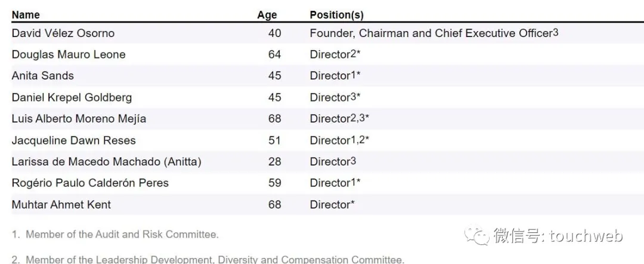Select the Age column header
Viewport: 644px width, 264px height.
click(x=267, y=15)
